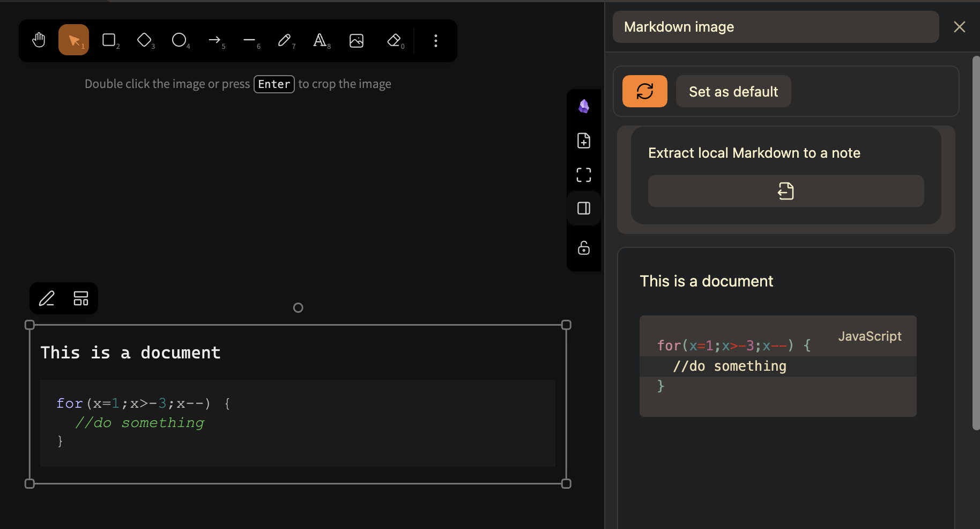Viewport: 980px width, 529px height.
Task: Select the Line drawing tool
Action: (250, 40)
